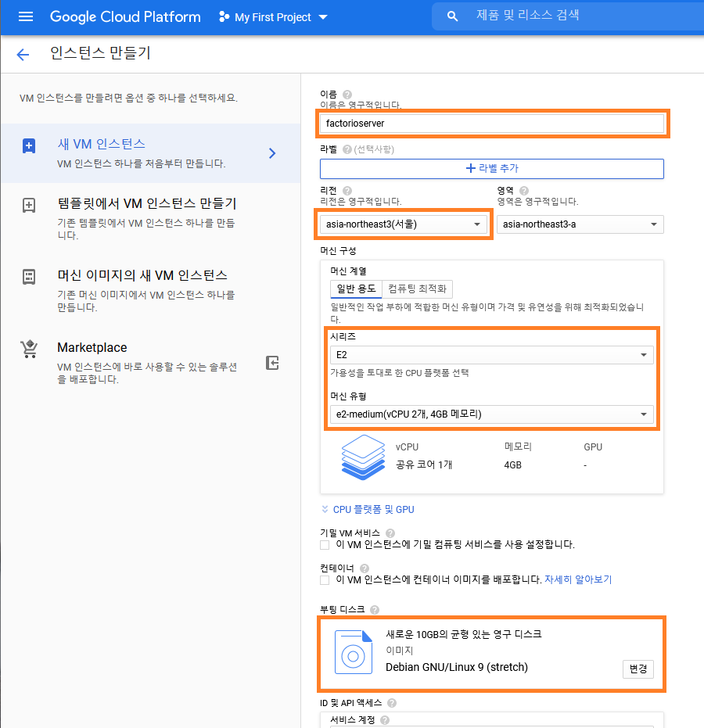Switch to the 컴퓨팅 최적화 tab

pyautogui.click(x=417, y=289)
